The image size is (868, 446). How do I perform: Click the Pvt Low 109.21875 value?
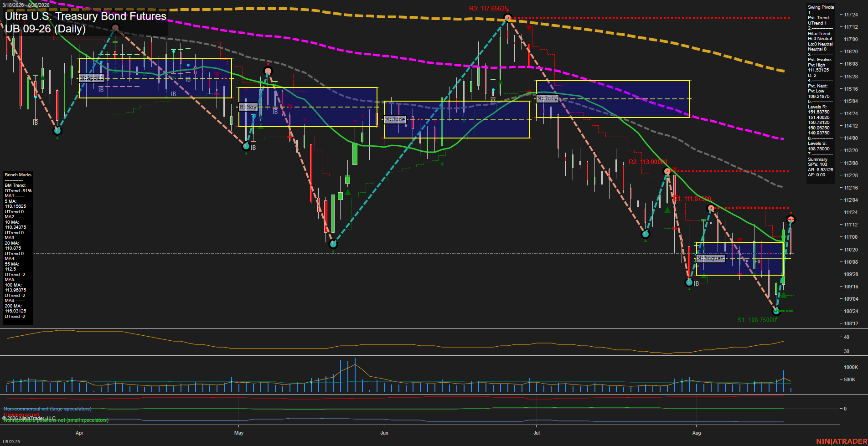tap(818, 97)
